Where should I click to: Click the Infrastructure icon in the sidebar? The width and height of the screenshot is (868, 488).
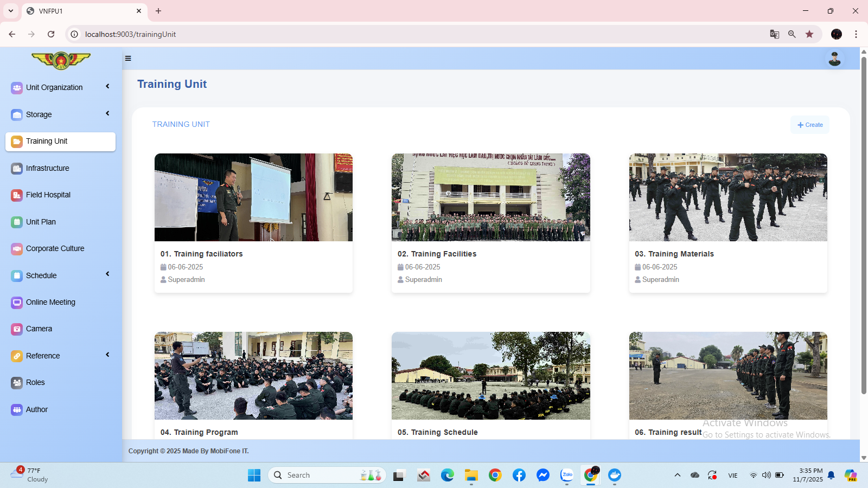coord(16,168)
